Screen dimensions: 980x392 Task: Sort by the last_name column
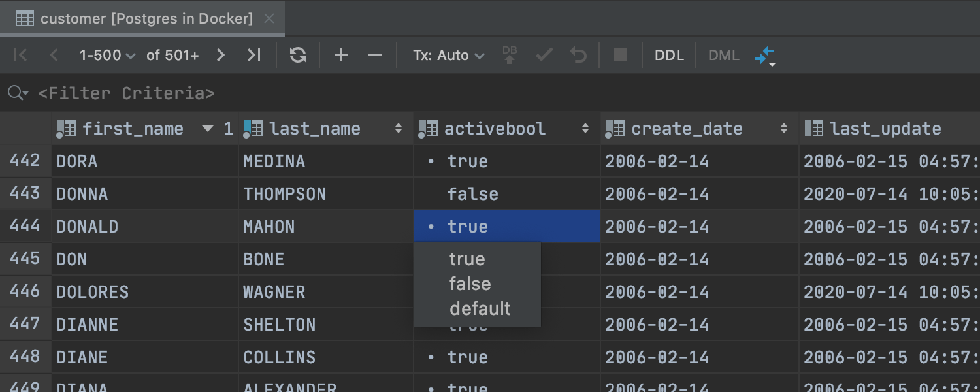[399, 129]
